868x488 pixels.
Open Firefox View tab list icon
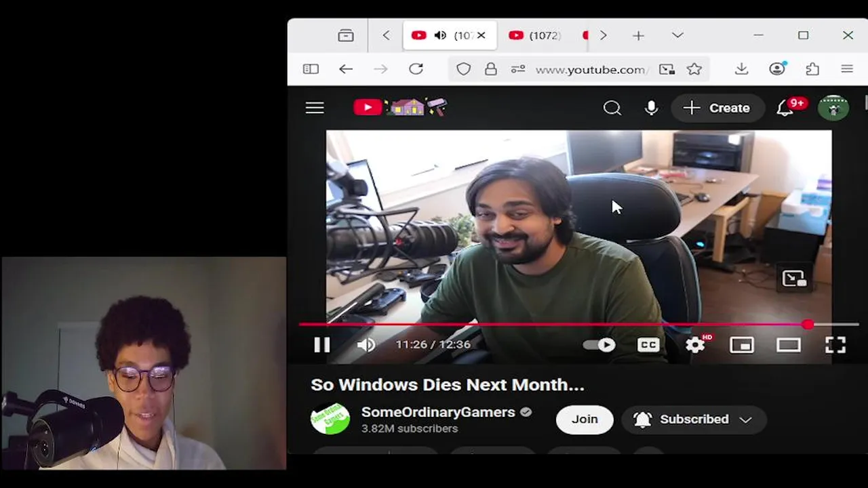tap(346, 35)
